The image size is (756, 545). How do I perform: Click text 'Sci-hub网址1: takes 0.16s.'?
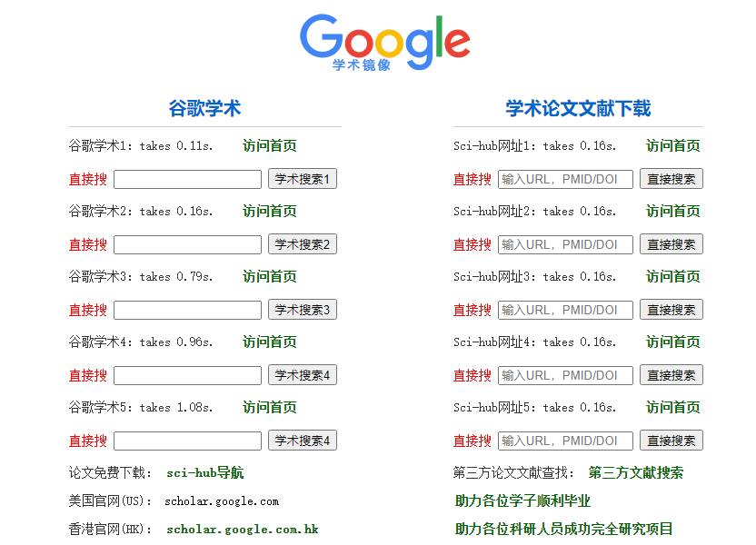(x=534, y=145)
